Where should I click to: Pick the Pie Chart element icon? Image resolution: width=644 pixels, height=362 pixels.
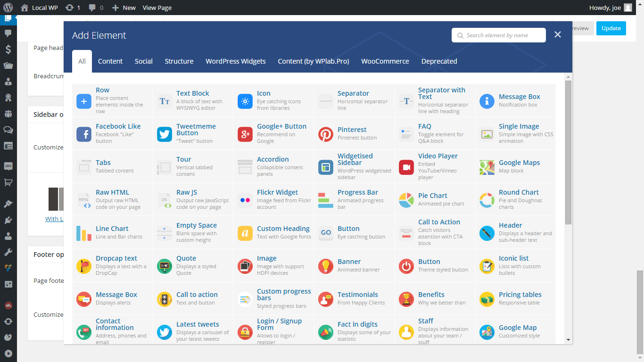(x=406, y=200)
